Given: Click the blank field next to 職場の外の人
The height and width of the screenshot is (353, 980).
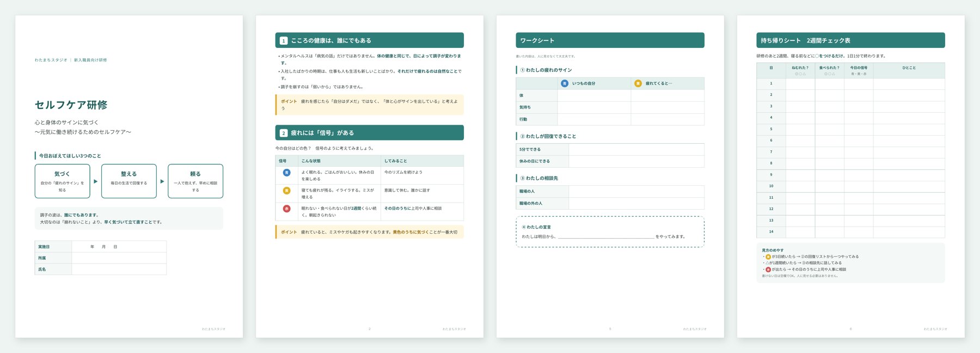Looking at the screenshot, I should [636, 203].
